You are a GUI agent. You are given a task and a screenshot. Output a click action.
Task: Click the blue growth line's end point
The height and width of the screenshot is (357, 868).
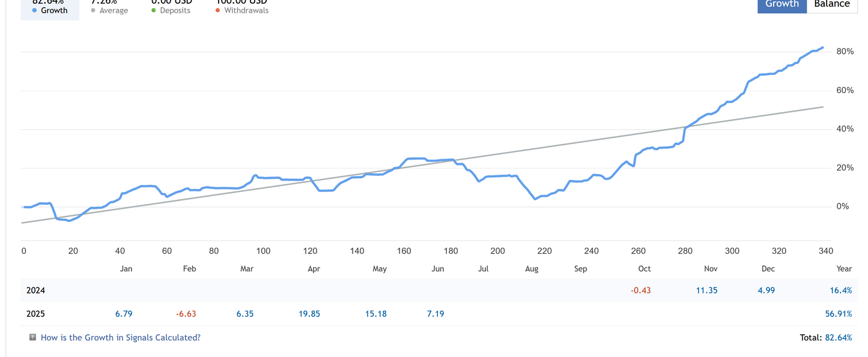(x=822, y=47)
